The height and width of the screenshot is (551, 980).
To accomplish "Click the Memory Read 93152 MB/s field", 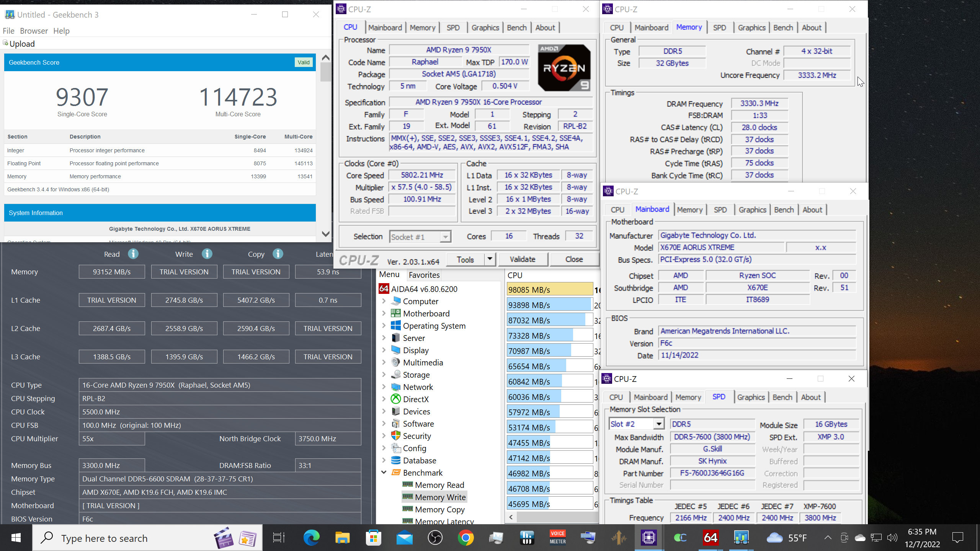I will 112,272.
